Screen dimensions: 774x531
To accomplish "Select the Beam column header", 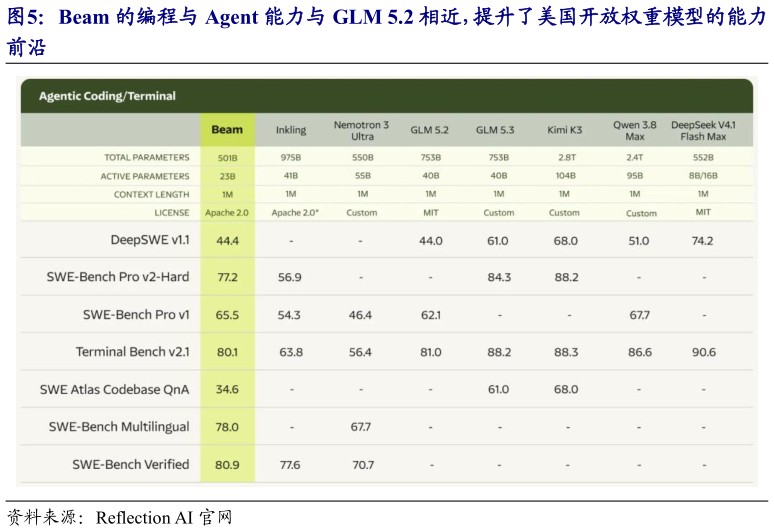I will (x=227, y=130).
